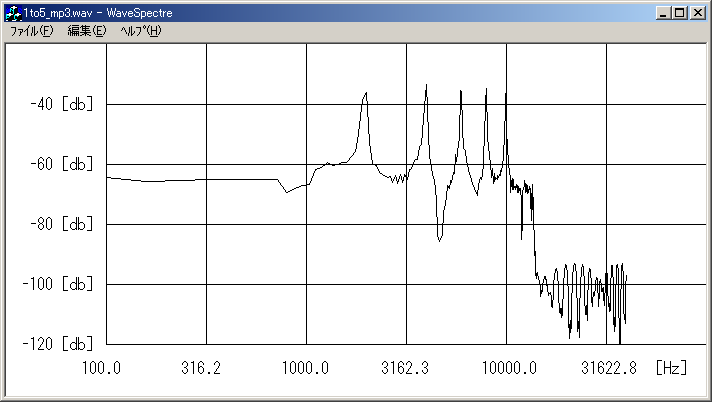This screenshot has width=712, height=402.
Task: Open the ヘルプ(H) menu
Action: coord(141,31)
